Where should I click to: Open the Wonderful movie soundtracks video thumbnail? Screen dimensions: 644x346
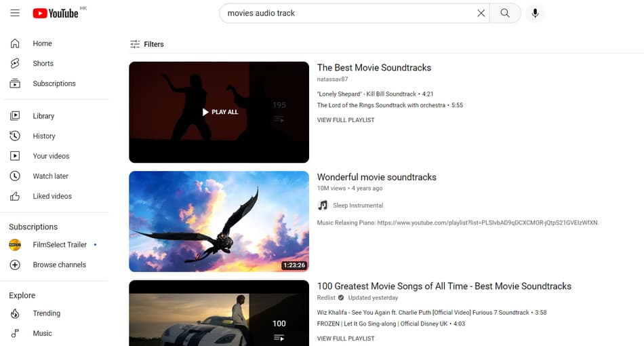tap(218, 221)
